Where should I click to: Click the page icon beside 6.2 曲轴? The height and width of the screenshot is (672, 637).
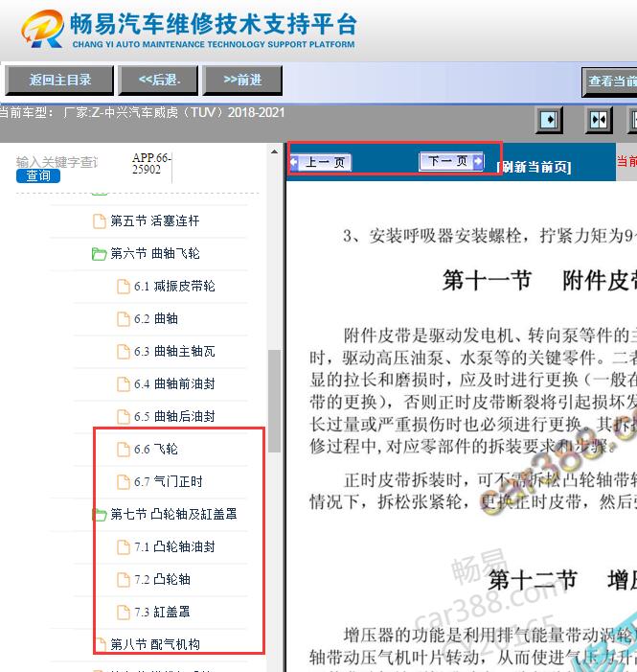coord(124,319)
